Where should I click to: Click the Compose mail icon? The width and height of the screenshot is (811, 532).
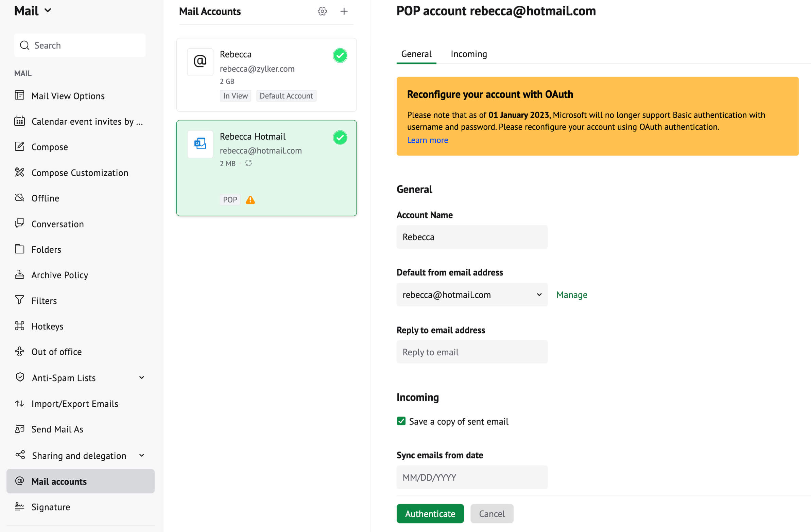(x=20, y=147)
